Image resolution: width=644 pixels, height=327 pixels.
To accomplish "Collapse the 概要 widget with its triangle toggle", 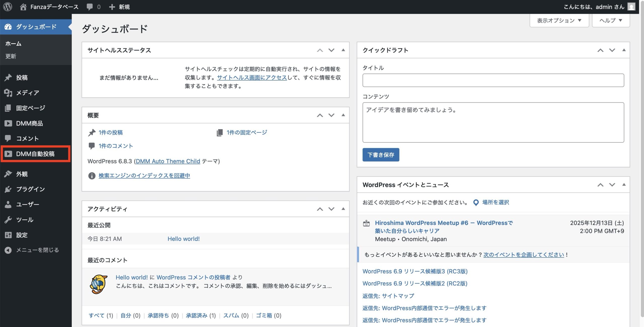I will [343, 115].
